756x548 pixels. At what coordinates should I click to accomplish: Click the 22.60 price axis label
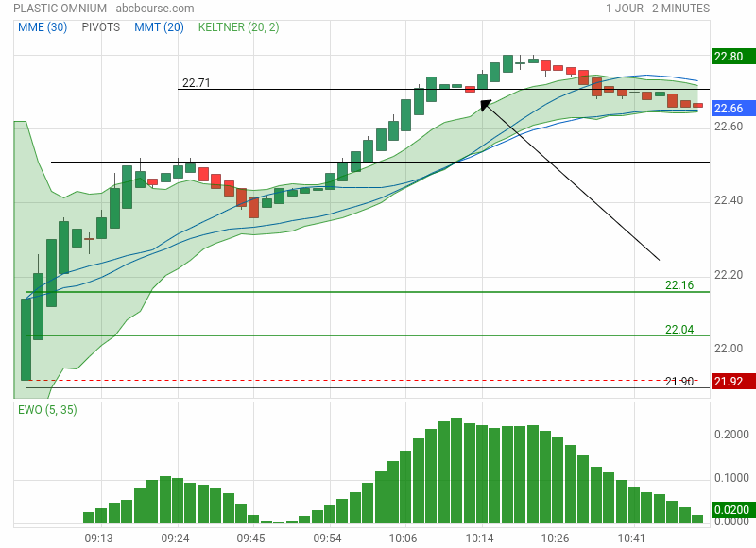[x=729, y=127]
